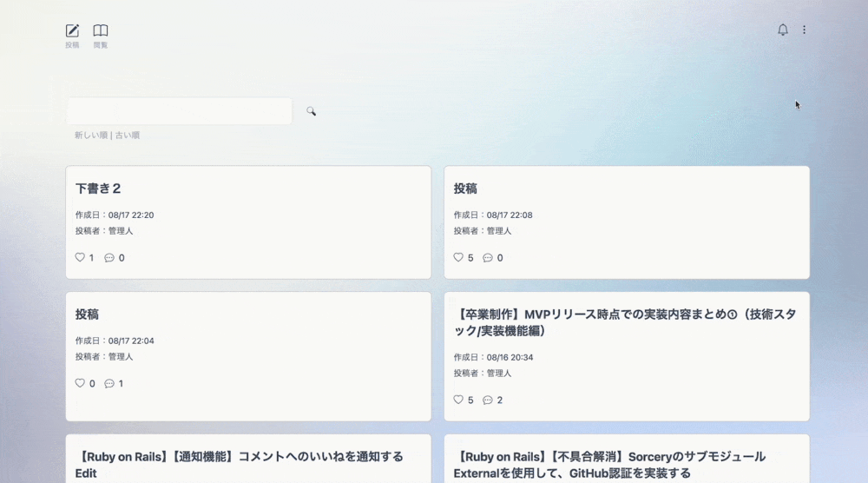
Task: Click the comment count 2 on 【卒業制作】 card
Action: click(x=500, y=400)
